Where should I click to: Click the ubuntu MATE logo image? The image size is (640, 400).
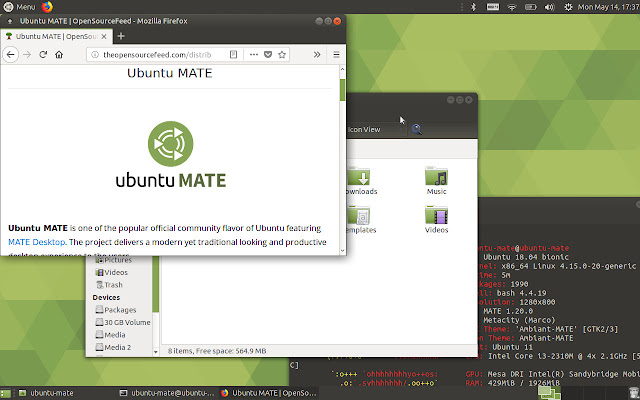pyautogui.click(x=171, y=154)
